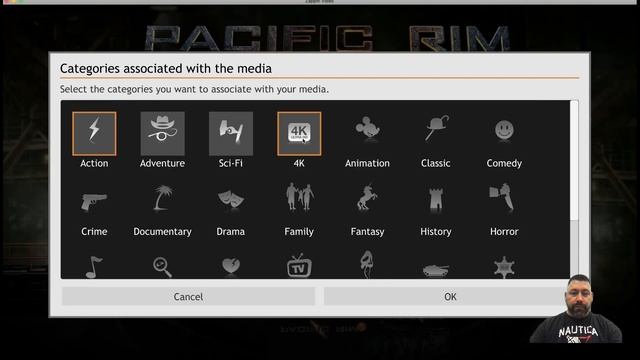Click the presenter webcam overlay
Viewport: 640px width, 360px height.
pyautogui.click(x=576, y=309)
